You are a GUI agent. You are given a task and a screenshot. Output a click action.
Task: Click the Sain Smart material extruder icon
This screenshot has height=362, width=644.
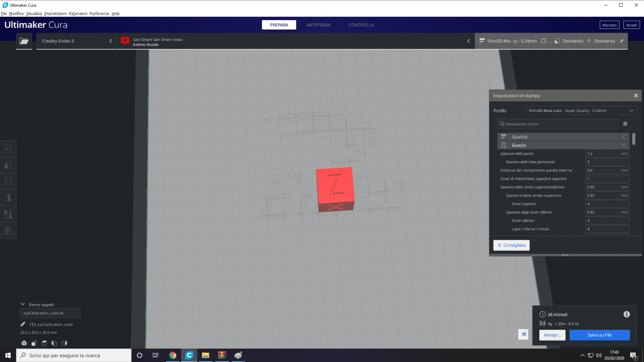click(x=125, y=41)
